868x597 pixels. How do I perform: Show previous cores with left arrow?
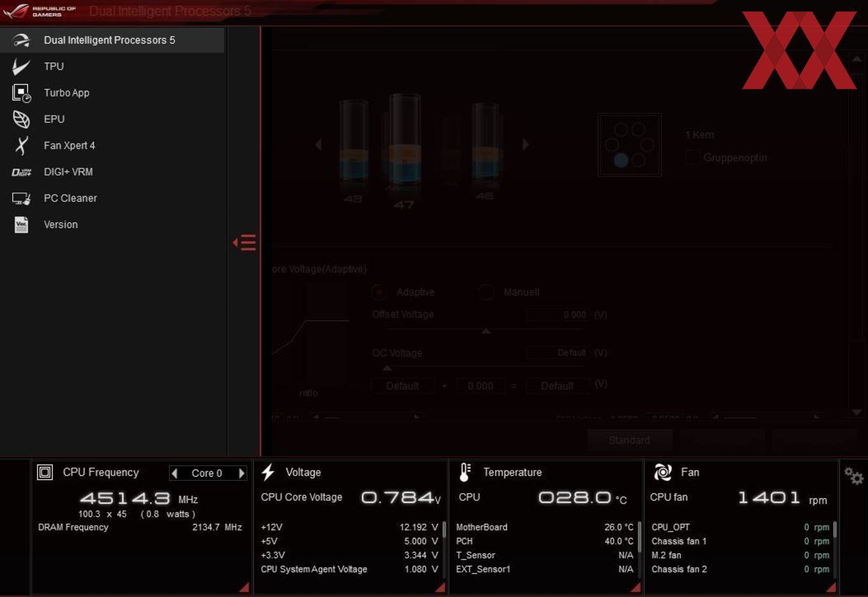318,145
